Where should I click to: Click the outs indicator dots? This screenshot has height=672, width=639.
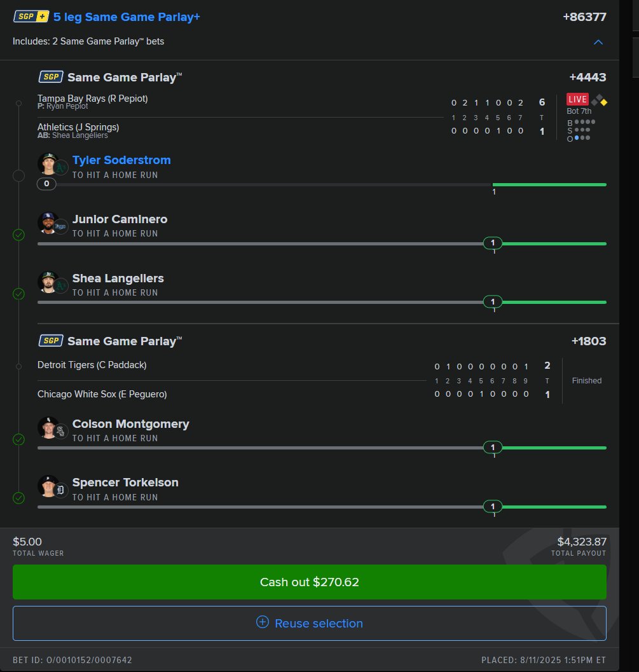(582, 138)
